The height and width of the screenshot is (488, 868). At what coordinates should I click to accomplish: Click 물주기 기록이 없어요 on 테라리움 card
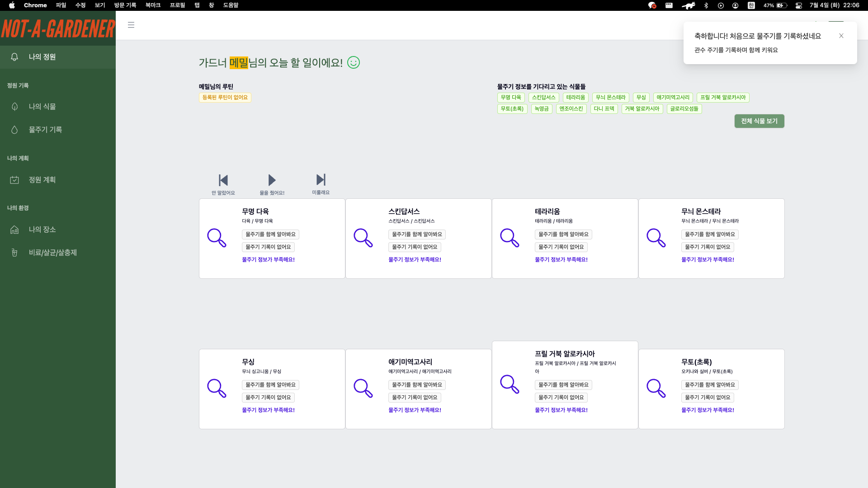561,247
